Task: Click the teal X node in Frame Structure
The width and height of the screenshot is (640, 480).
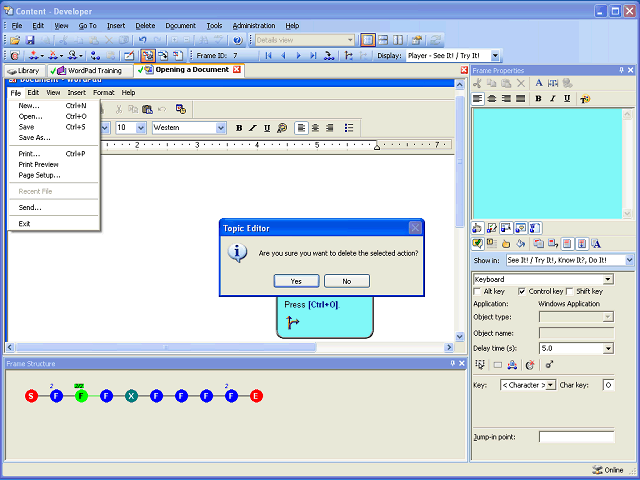Action: (131, 396)
